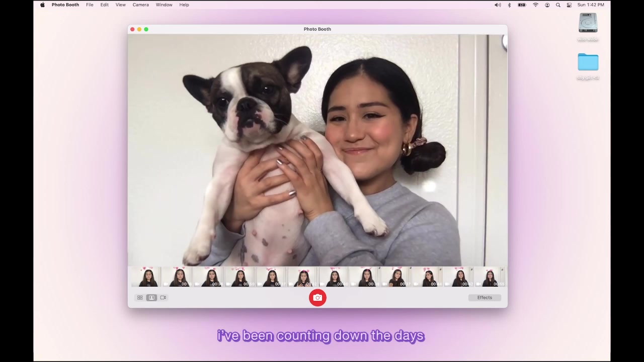
Task: Select the video clip labeled 00:42
Action: (x=459, y=277)
